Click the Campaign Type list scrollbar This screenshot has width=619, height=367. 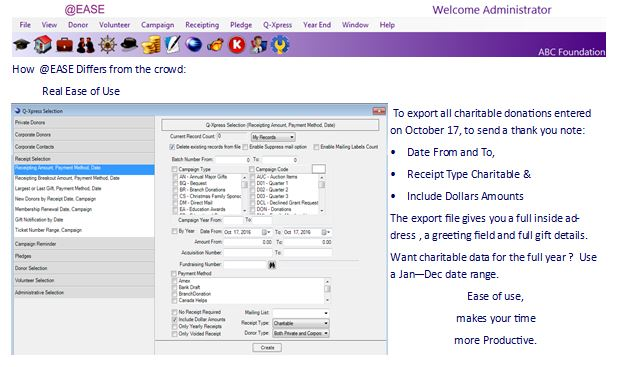244,194
